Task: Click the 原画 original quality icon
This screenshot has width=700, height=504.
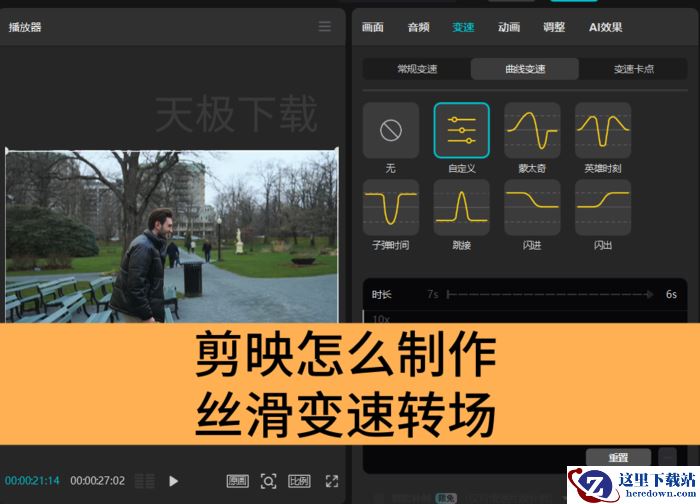Action: click(238, 481)
